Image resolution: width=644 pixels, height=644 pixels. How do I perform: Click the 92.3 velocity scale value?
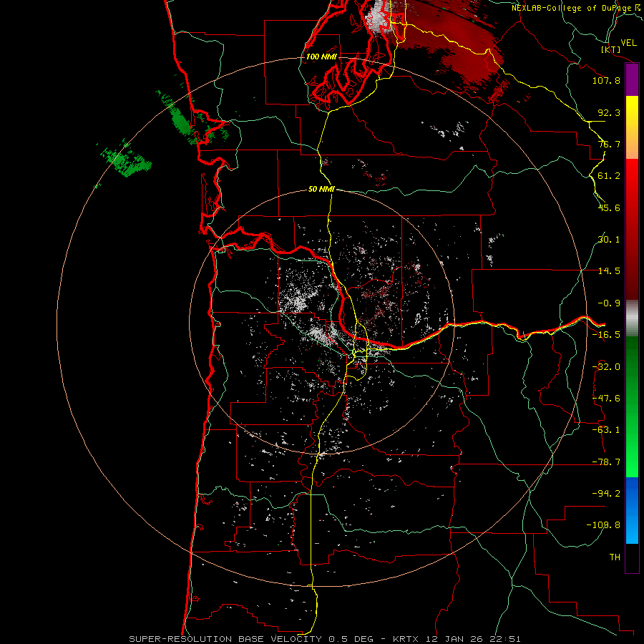click(x=609, y=112)
